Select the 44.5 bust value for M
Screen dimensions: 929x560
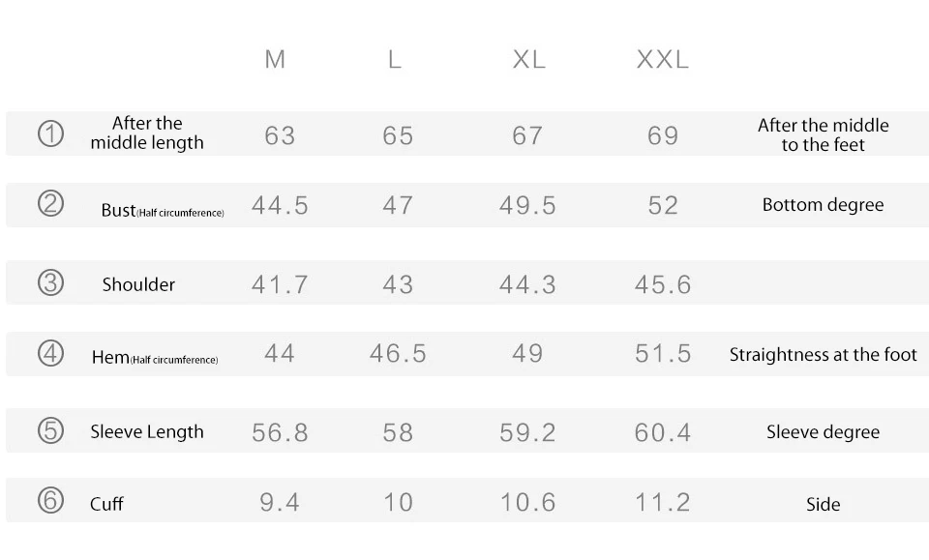[x=280, y=206]
